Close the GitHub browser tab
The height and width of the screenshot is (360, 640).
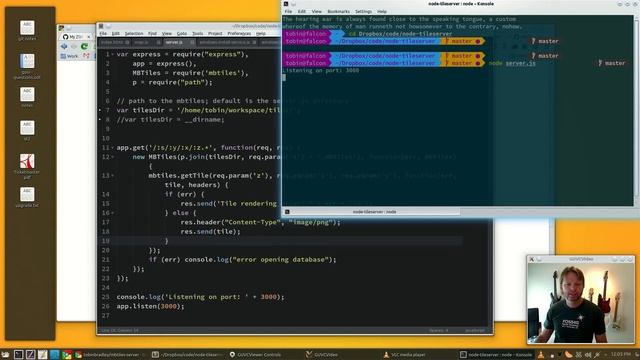[89, 37]
